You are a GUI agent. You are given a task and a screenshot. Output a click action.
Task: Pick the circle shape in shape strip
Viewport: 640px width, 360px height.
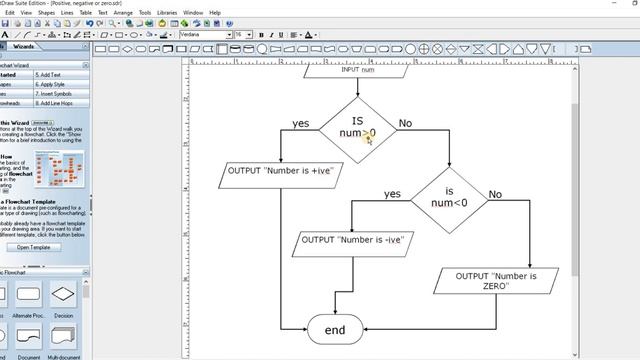click(410, 49)
